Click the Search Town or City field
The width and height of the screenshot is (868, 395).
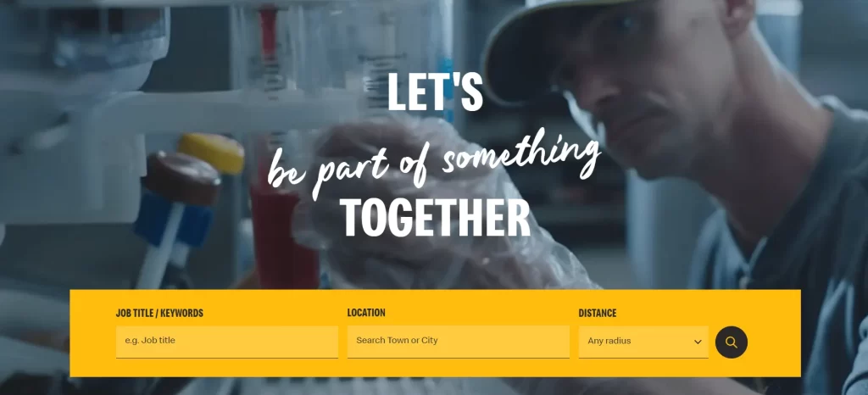click(459, 342)
